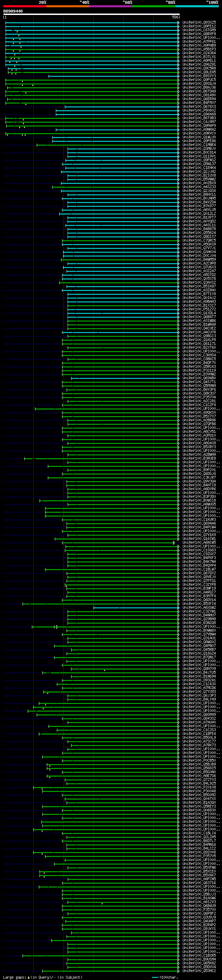Open hit UniRef100_Q8RVF8
The height and width of the screenshot is (980, 222).
[199, 34]
